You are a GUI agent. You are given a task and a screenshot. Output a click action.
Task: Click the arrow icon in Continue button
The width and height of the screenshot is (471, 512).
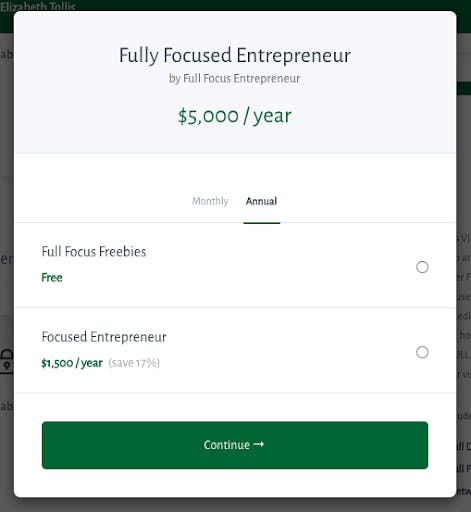(259, 444)
